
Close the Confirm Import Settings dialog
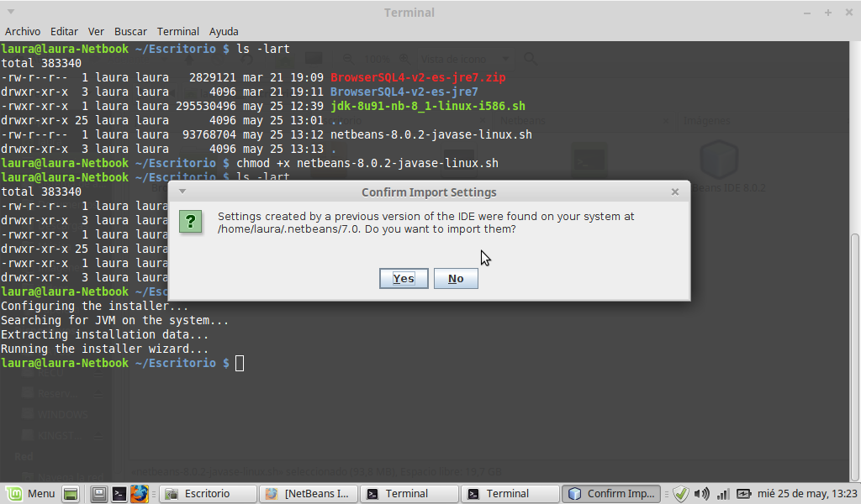tap(674, 192)
